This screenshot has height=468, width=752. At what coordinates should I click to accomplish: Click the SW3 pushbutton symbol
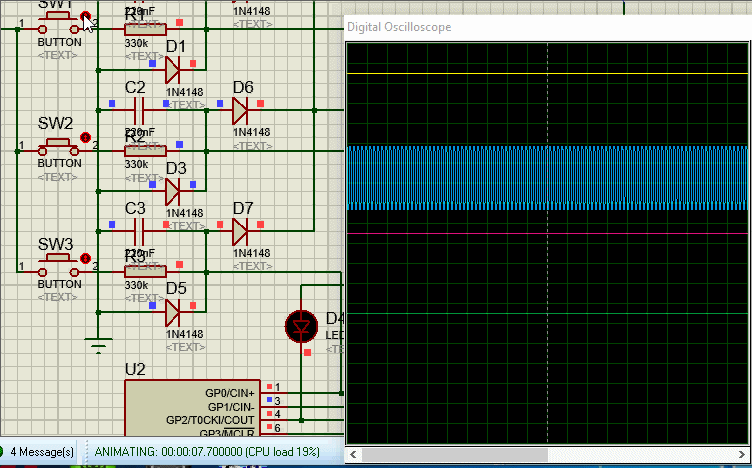click(59, 268)
